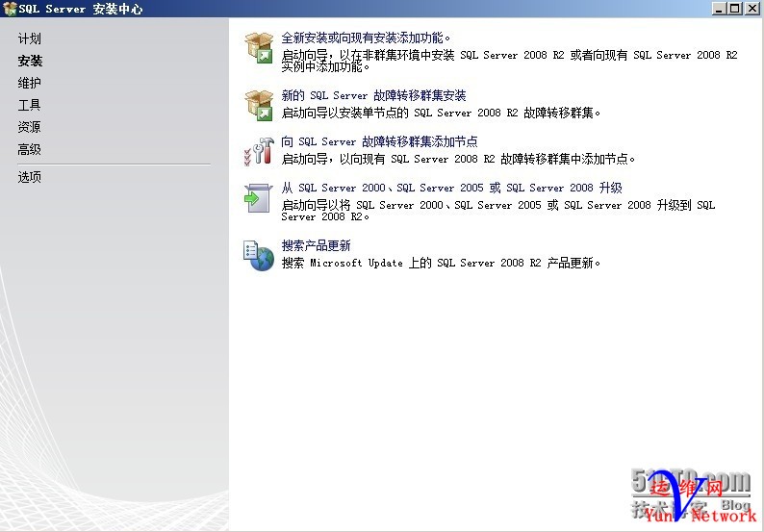Click 全新安装或向现有安装添加功能 link

tap(366, 38)
